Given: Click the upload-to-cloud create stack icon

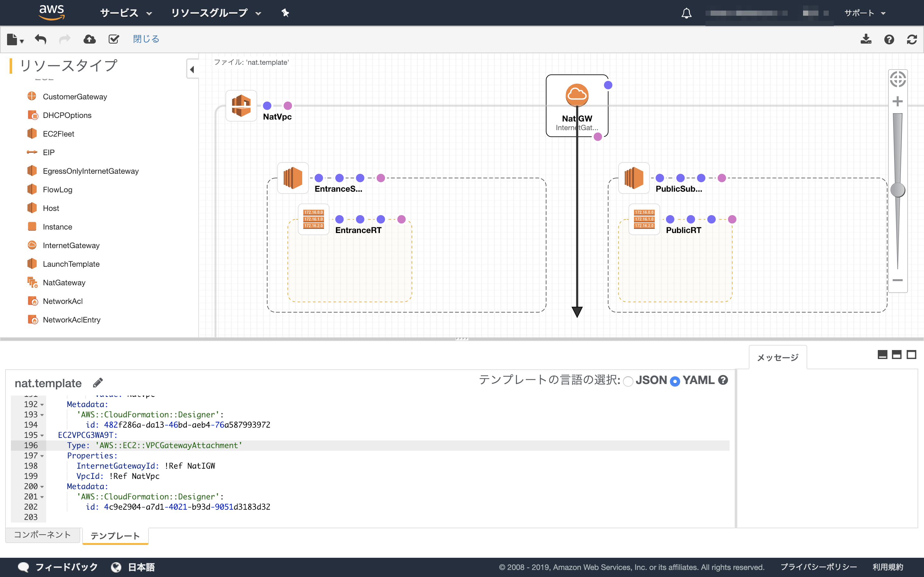Looking at the screenshot, I should click(x=89, y=39).
